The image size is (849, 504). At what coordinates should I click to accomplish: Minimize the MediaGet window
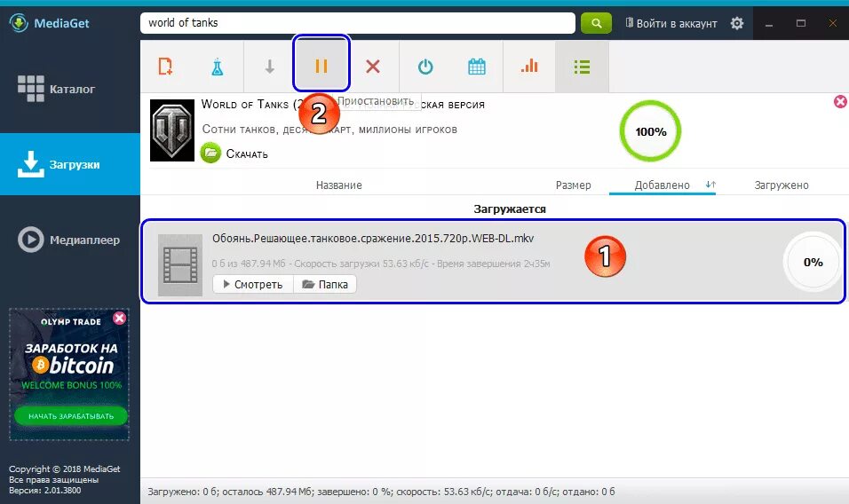(769, 23)
